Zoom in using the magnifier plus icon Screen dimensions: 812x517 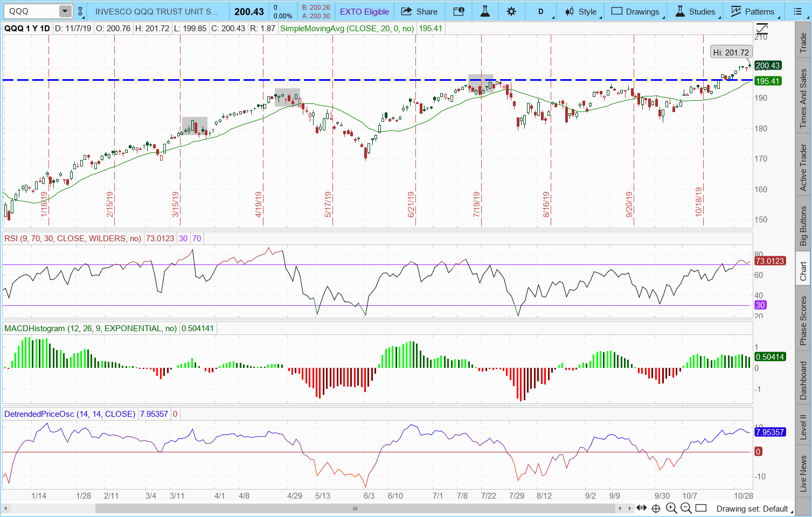(x=671, y=508)
